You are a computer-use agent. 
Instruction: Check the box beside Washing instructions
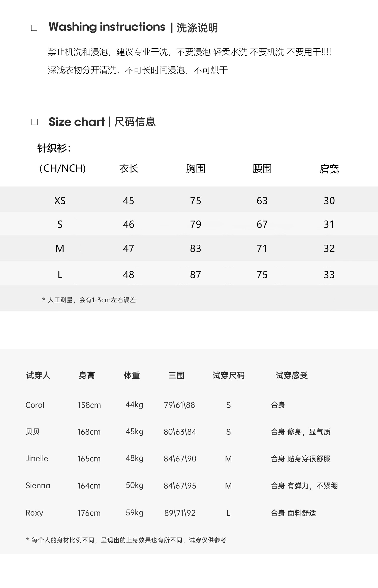tap(34, 28)
